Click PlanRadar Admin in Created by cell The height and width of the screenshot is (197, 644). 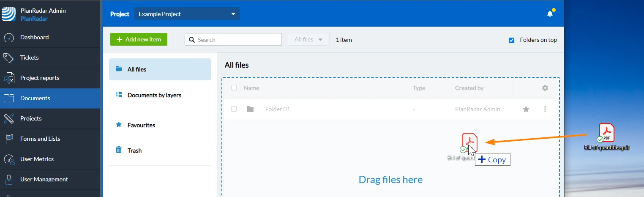[478, 109]
